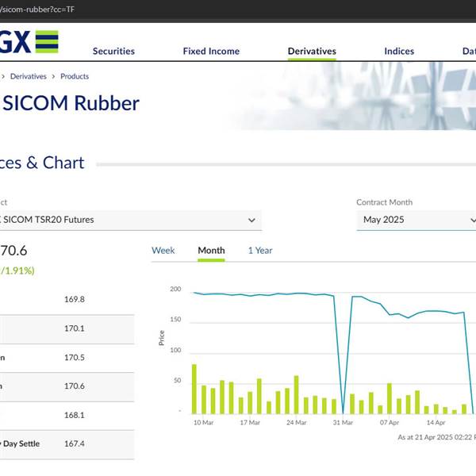
Task: Open the Derivatives menu
Action: pos(312,51)
